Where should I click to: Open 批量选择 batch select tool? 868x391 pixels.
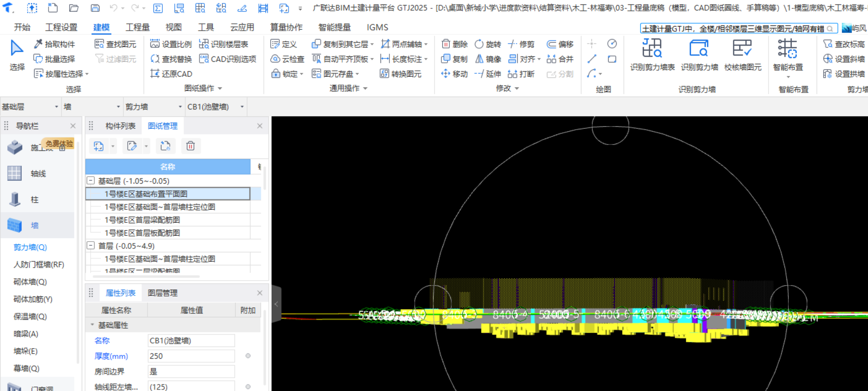[x=54, y=59]
